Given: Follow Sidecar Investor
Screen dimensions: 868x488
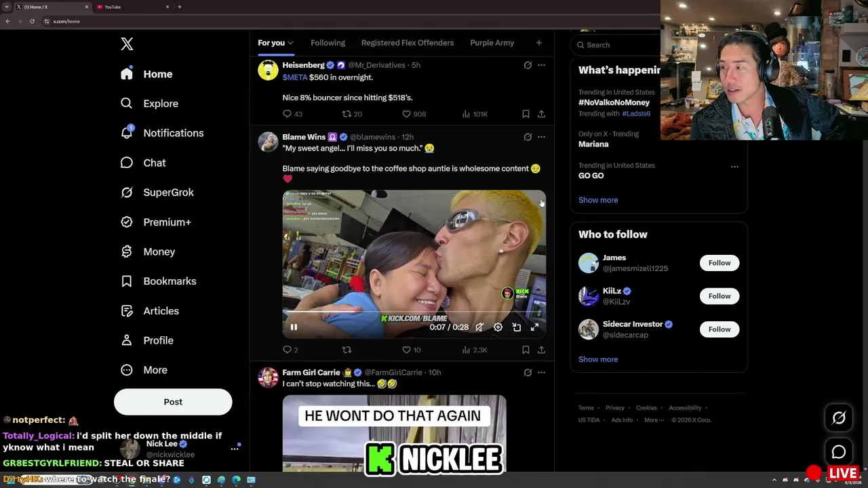Looking at the screenshot, I should [719, 329].
